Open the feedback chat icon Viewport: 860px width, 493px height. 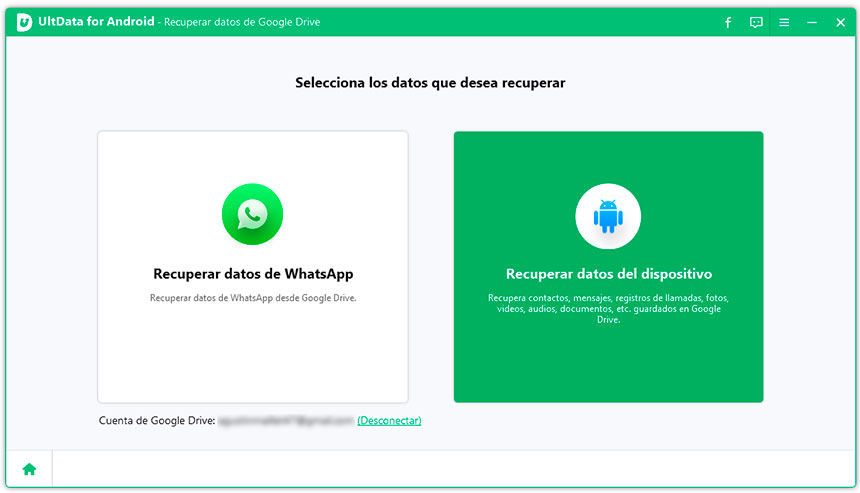pos(756,22)
